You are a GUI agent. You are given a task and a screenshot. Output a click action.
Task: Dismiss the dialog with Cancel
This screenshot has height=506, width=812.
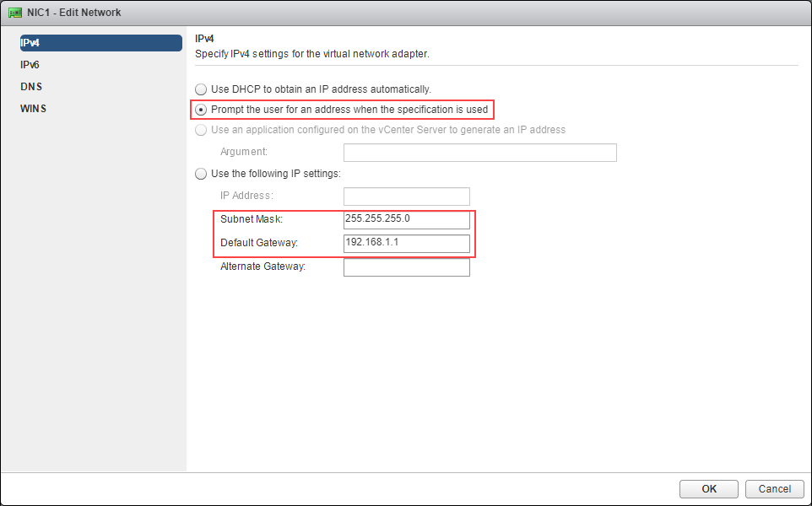point(775,489)
